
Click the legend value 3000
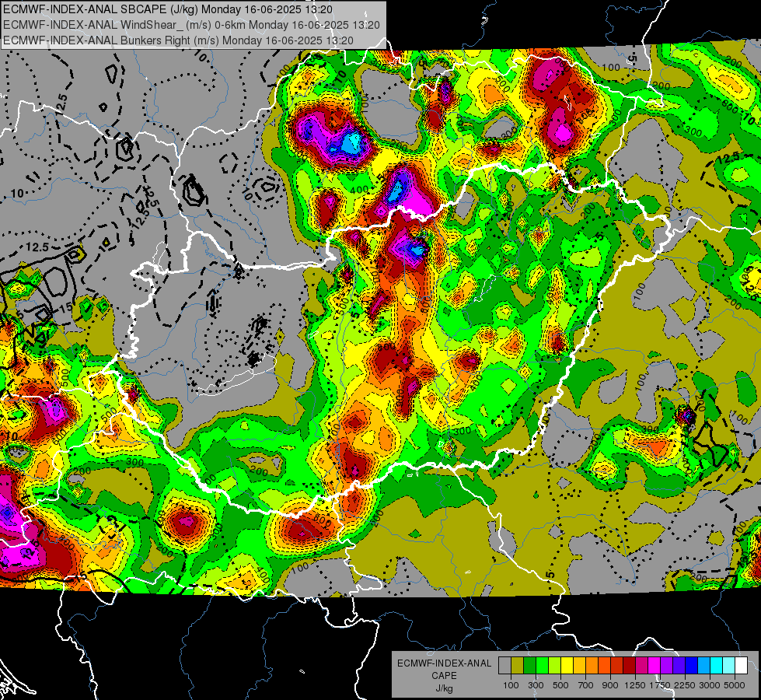[x=710, y=685]
